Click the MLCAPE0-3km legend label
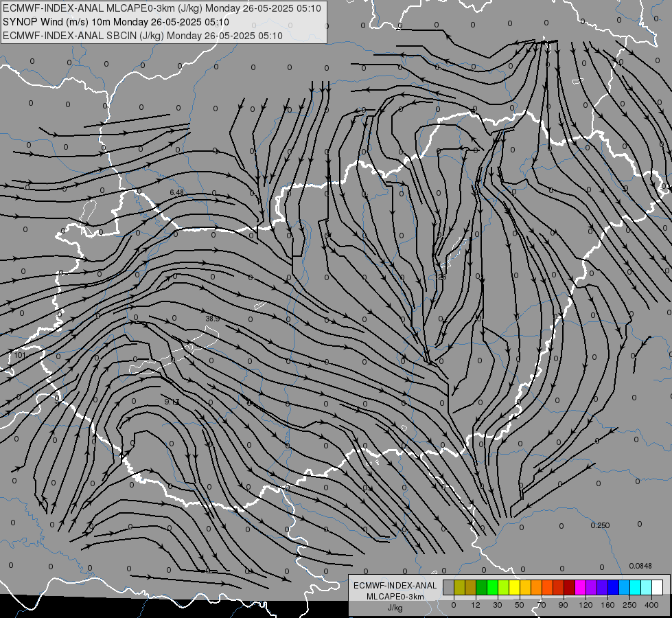Screen dimensions: 672x618 click(395, 597)
